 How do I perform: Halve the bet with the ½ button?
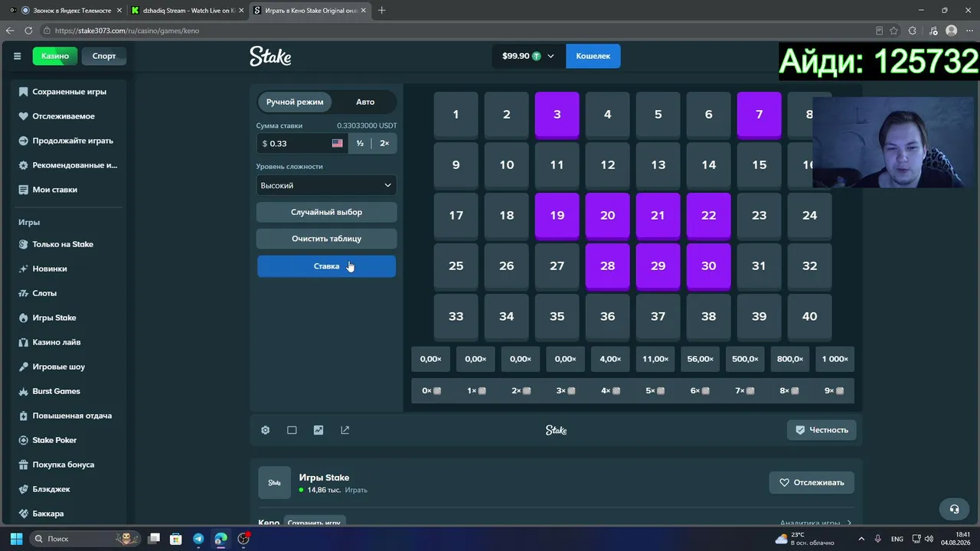[360, 143]
